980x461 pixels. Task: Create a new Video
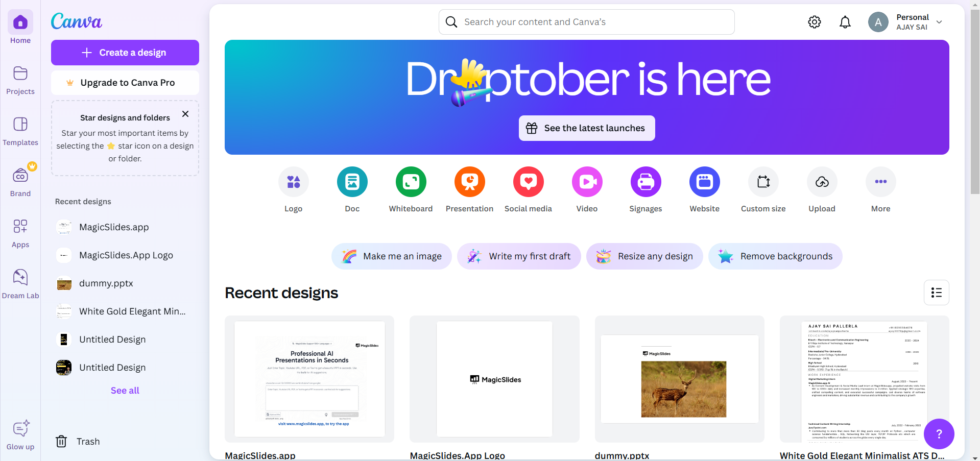click(x=587, y=182)
